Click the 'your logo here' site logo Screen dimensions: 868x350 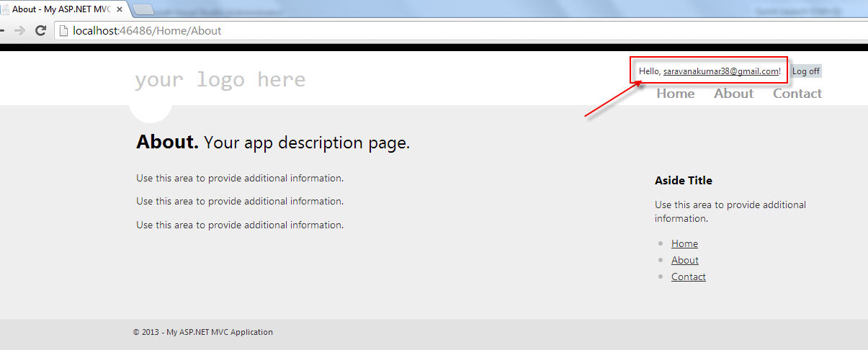click(x=220, y=79)
